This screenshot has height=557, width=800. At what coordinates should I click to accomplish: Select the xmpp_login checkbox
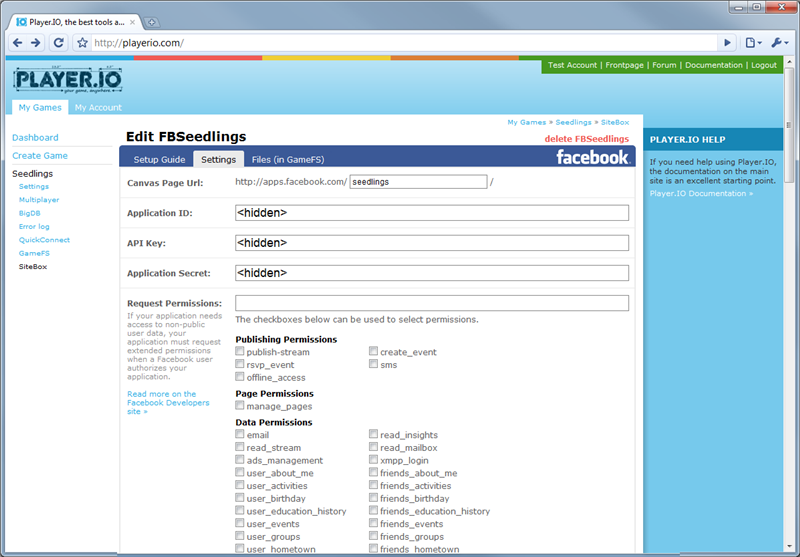click(373, 459)
